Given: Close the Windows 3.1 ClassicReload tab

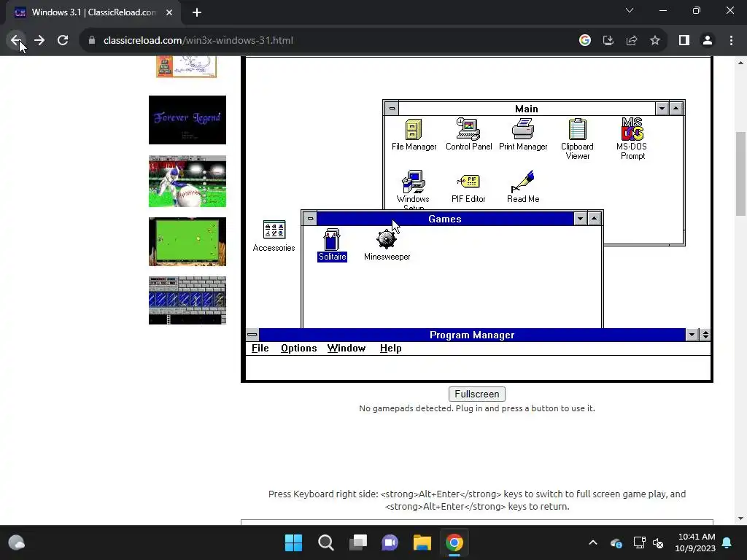Looking at the screenshot, I should click(x=169, y=12).
